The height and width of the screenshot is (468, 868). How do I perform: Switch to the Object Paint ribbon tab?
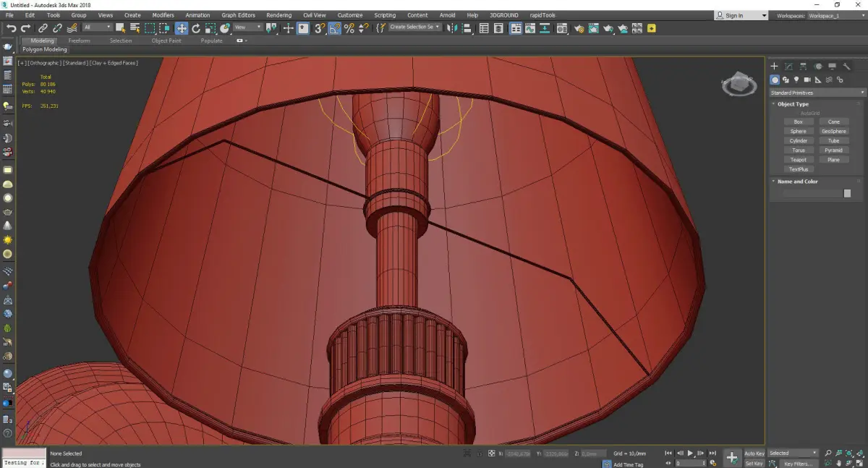click(166, 41)
